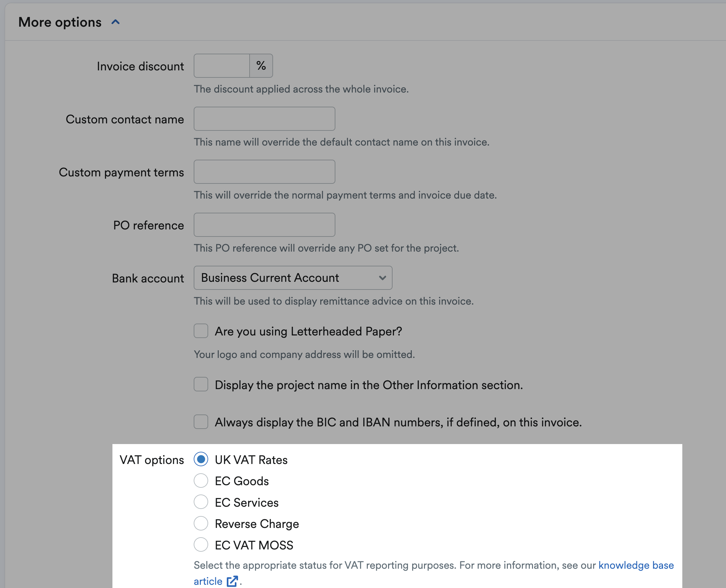Enable display project name checkbox
Viewport: 726px width, 588px height.
pyautogui.click(x=201, y=384)
